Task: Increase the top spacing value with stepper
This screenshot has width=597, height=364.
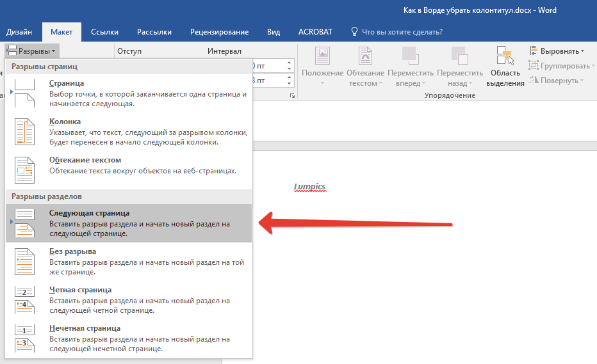Action: coord(289,63)
